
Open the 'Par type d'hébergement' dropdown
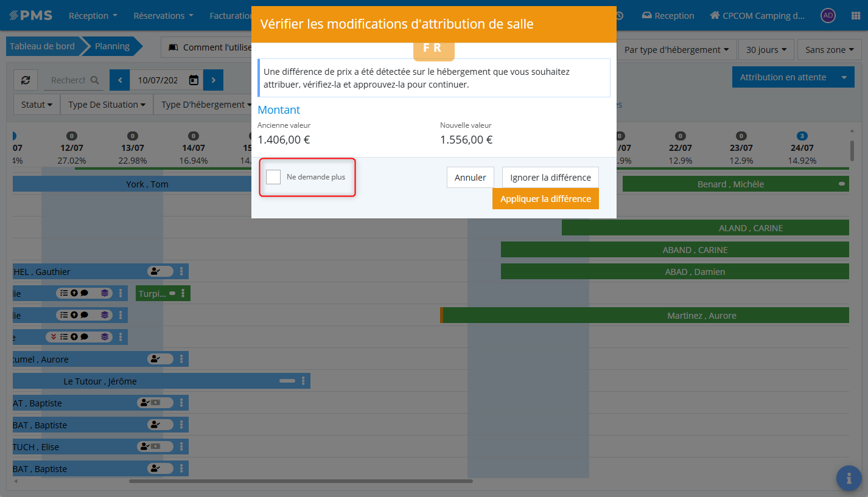[x=676, y=50]
